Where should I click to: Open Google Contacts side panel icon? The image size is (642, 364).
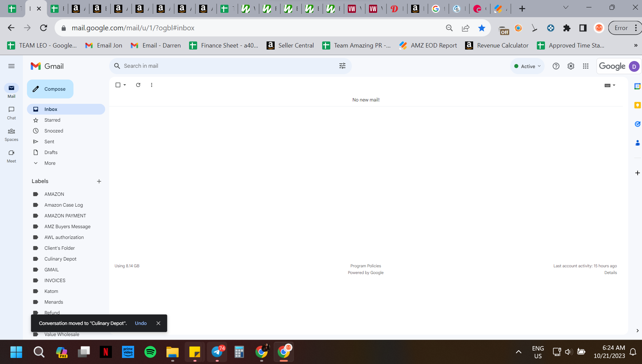tap(637, 143)
